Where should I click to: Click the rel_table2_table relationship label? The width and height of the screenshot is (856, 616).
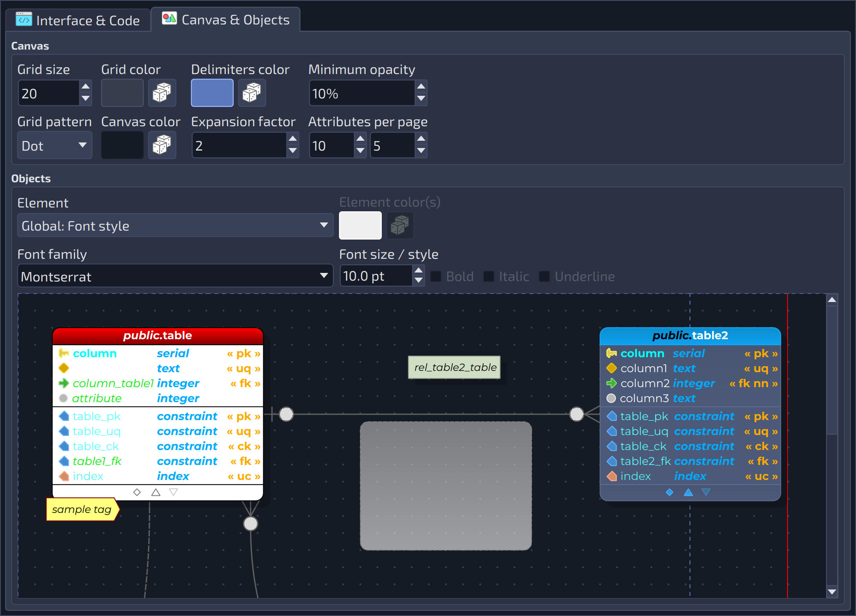[x=455, y=367]
